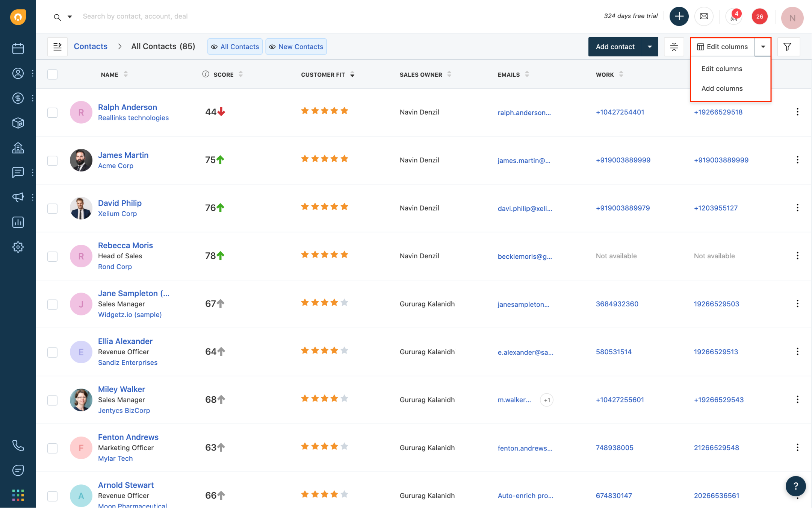Click the Add contact button
Screen dimensions: 812x508
pos(615,46)
